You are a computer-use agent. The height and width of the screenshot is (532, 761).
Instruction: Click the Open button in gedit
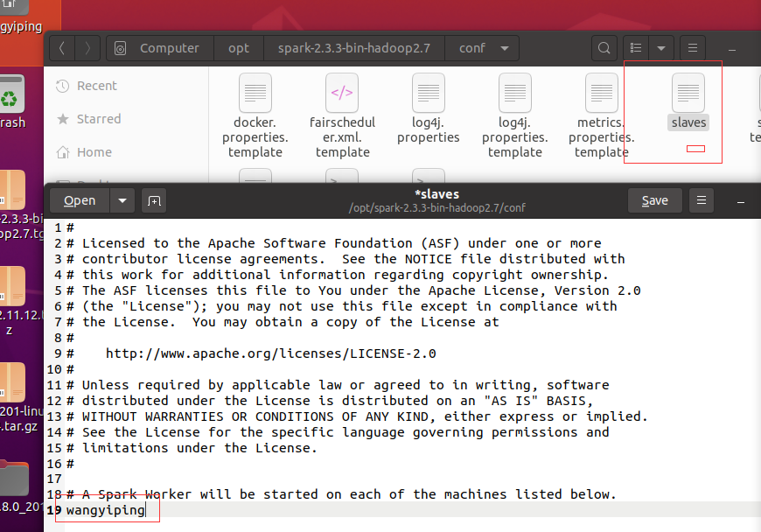coord(79,200)
